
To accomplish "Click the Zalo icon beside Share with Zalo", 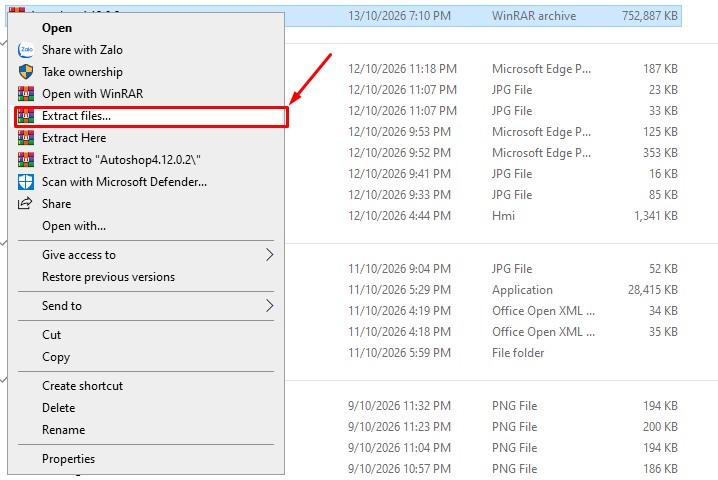I will tap(26, 49).
